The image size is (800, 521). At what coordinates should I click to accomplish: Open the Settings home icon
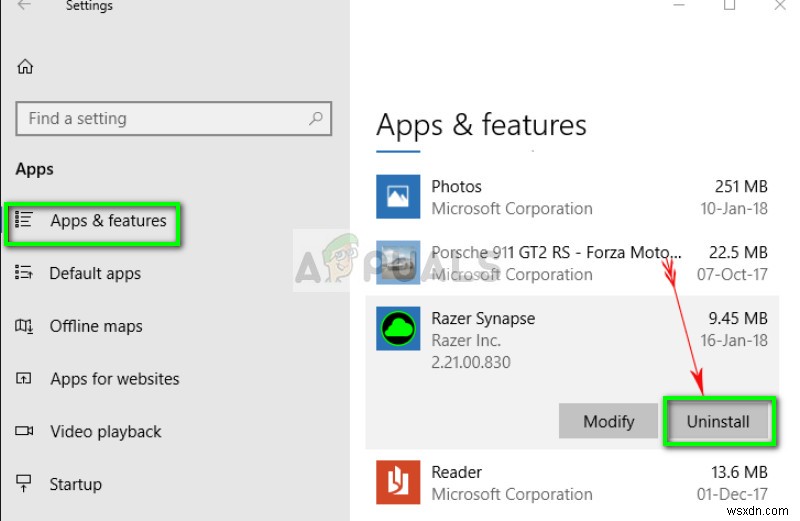[x=25, y=66]
